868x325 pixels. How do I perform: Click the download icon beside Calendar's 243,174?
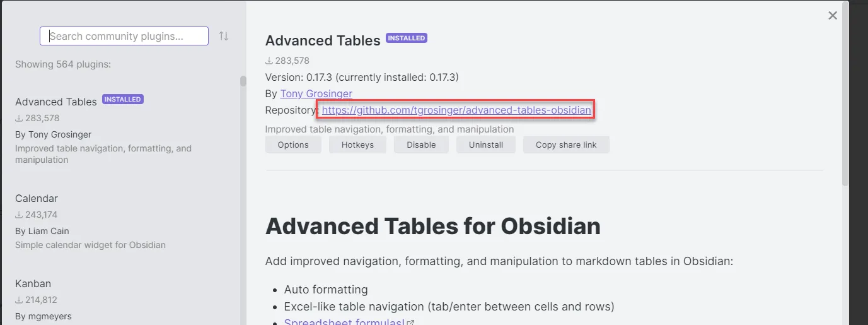point(19,215)
